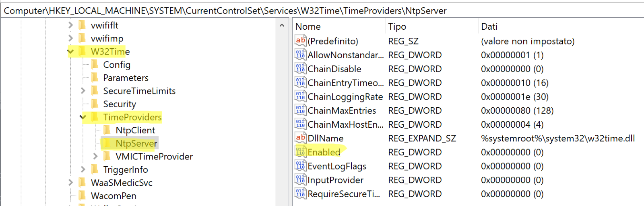Click the DWORD icon beside Enabled value

(300, 152)
